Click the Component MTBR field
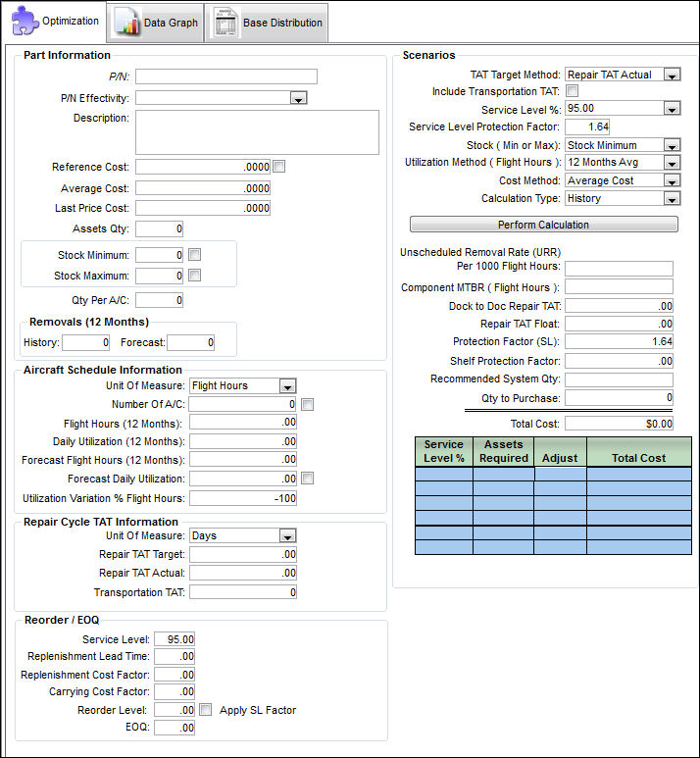This screenshot has width=700, height=758. click(619, 286)
